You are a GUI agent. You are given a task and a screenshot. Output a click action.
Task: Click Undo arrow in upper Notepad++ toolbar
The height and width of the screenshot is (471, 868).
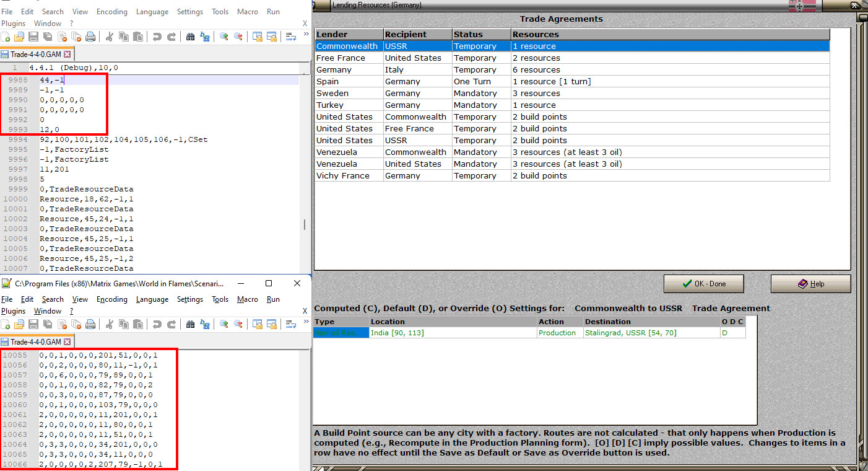click(157, 37)
